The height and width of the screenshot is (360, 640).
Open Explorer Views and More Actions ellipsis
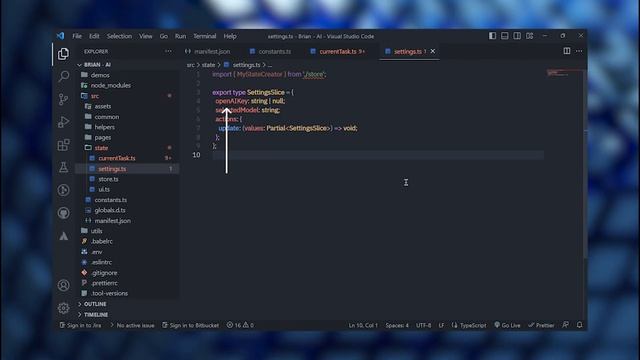tap(168, 51)
